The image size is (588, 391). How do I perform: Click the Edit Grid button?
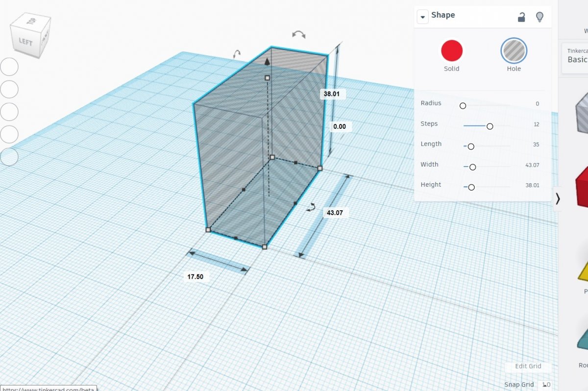tap(528, 367)
